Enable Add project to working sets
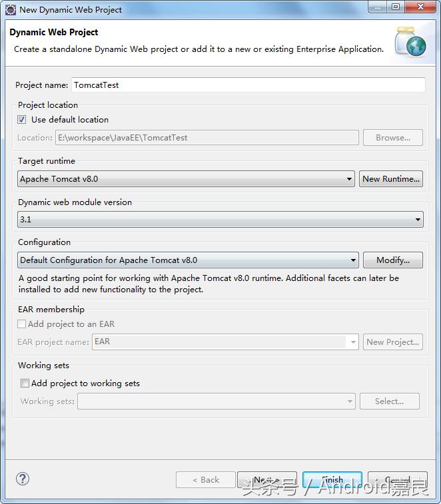 25,383
